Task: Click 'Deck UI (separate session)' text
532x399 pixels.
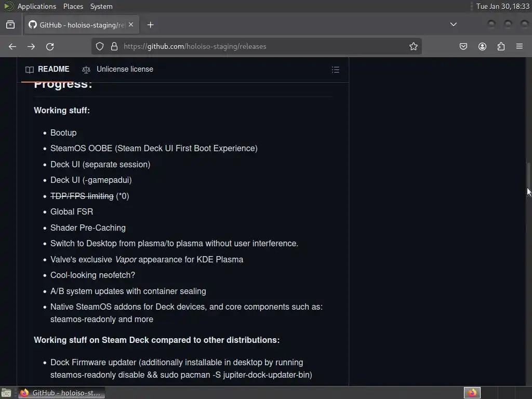Action: tap(100, 164)
